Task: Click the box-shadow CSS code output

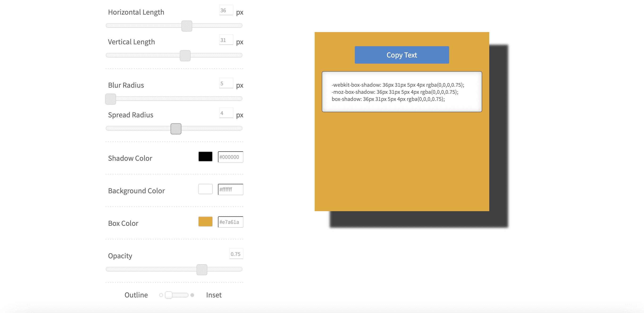Action: pos(401,92)
